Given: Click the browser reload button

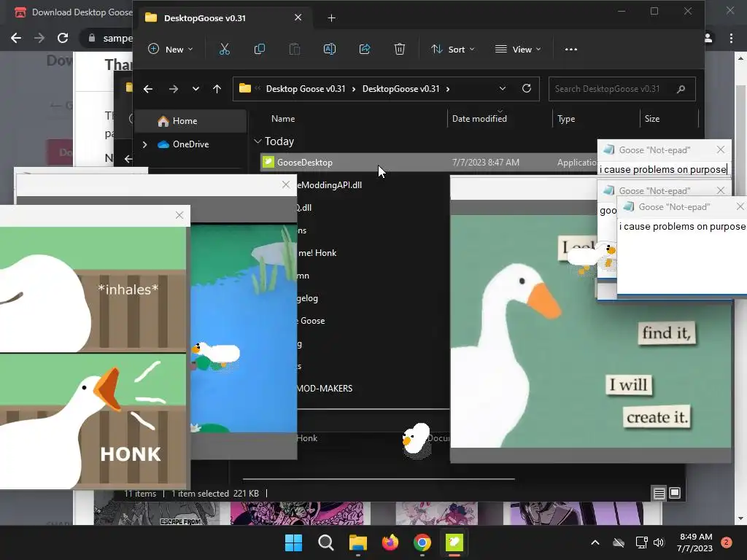Looking at the screenshot, I should 63,38.
